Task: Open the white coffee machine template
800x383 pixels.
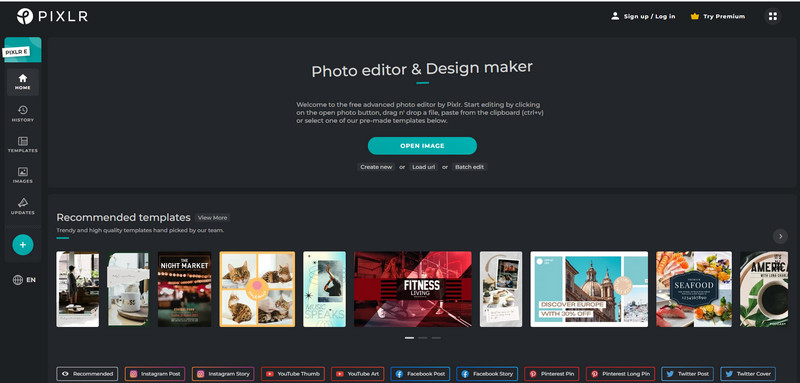Action: (129, 289)
